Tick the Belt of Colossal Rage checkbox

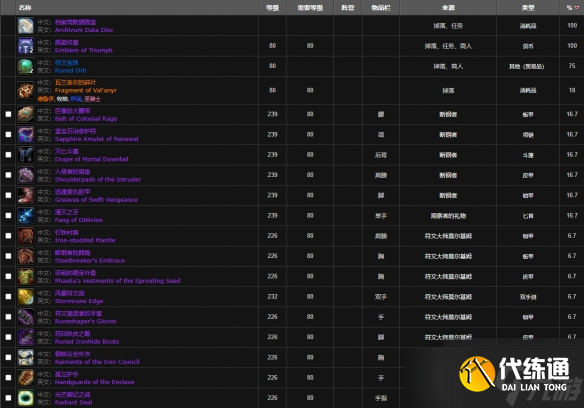(x=8, y=114)
